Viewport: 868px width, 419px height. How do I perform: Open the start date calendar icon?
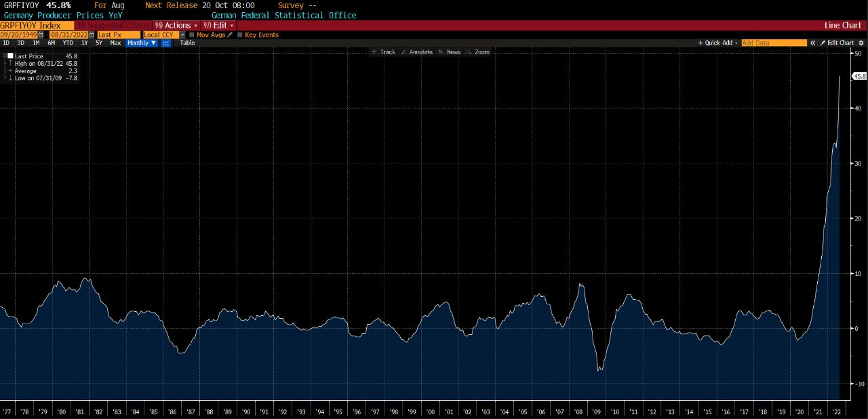[x=41, y=35]
